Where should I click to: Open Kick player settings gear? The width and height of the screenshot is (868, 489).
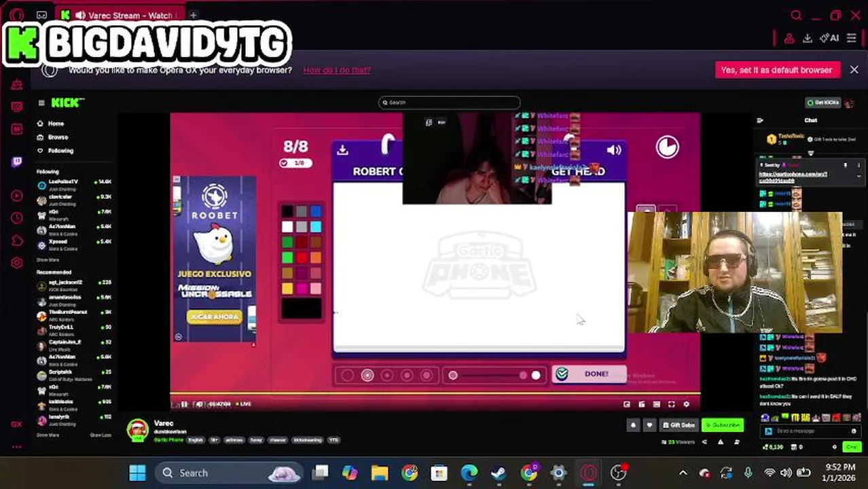coord(686,404)
